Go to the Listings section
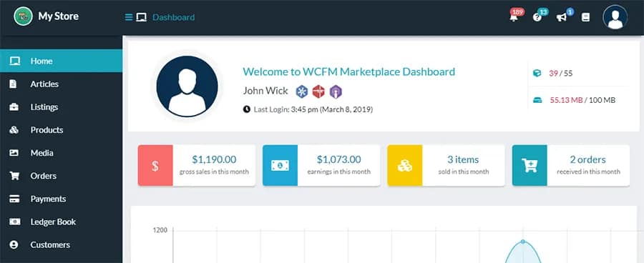644x263 pixels. point(62,106)
